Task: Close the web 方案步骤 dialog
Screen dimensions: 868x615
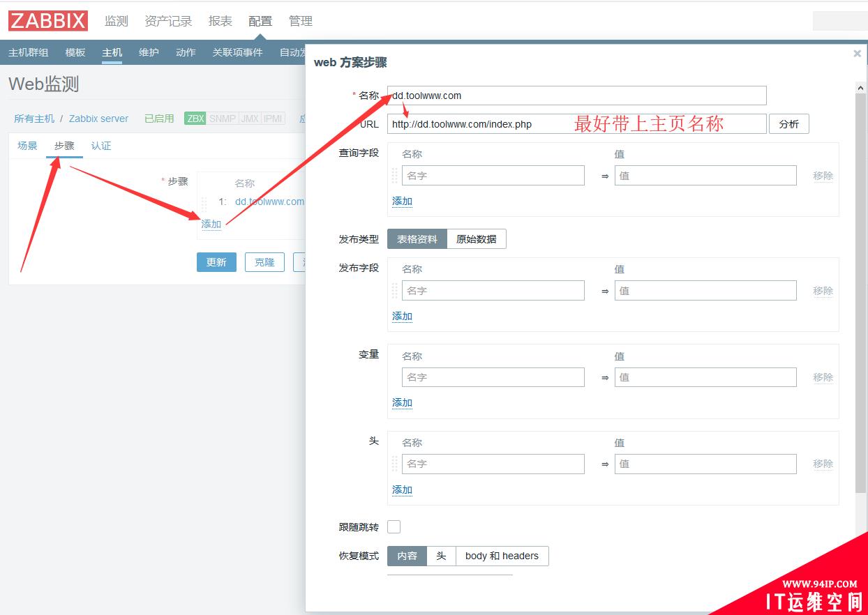Action: 857,54
